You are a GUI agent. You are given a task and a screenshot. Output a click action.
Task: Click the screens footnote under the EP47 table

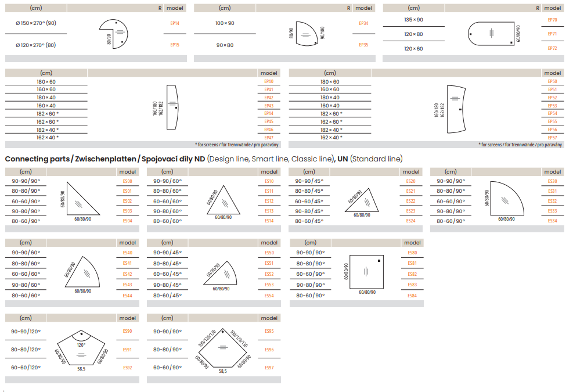pyautogui.click(x=237, y=145)
